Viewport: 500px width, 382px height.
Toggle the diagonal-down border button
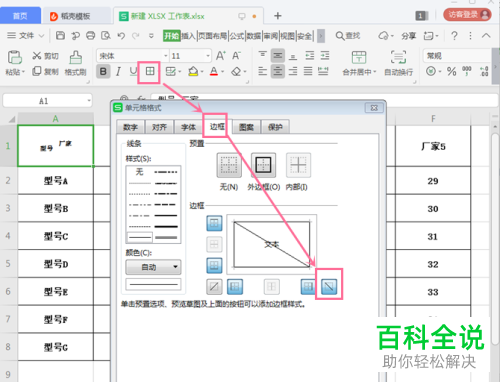(329, 286)
